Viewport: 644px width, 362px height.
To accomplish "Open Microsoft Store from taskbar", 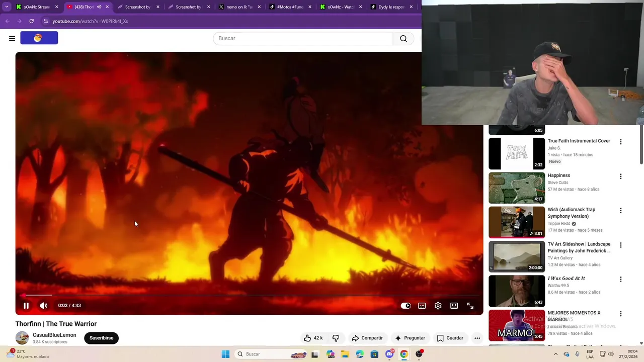I will (374, 354).
